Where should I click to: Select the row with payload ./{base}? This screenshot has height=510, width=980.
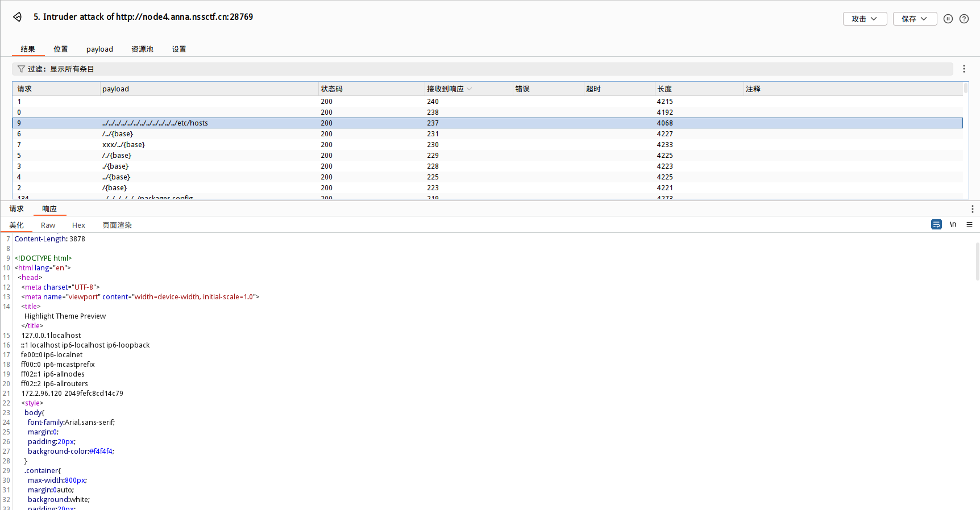tap(488, 166)
